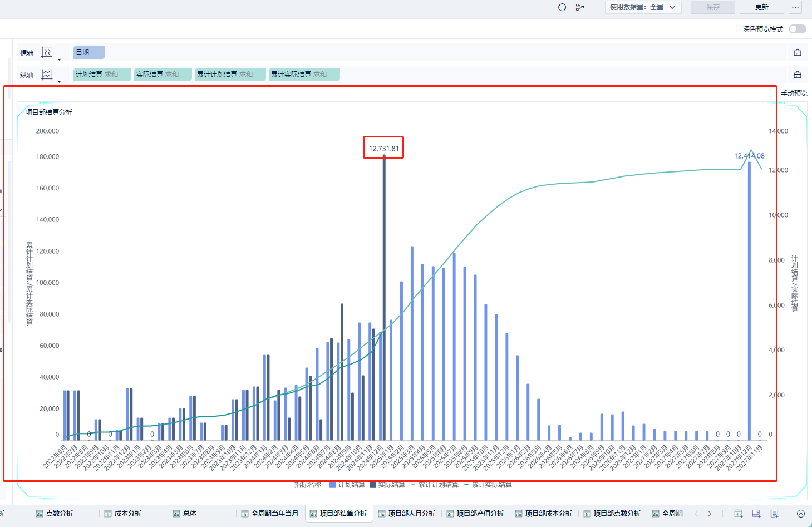This screenshot has width=812, height=527.
Task: Switch to the 点数分析 sheet tab
Action: click(x=55, y=514)
